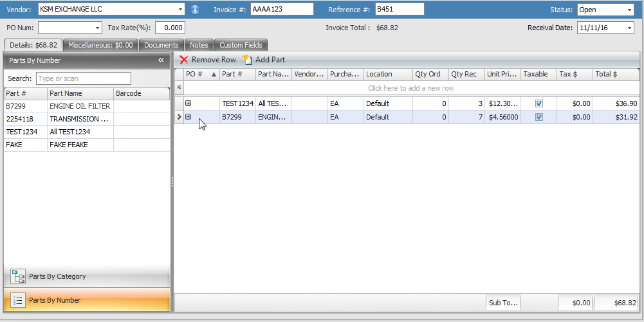This screenshot has height=322, width=644.
Task: Click the EA cell in B7299 row
Action: point(345,117)
